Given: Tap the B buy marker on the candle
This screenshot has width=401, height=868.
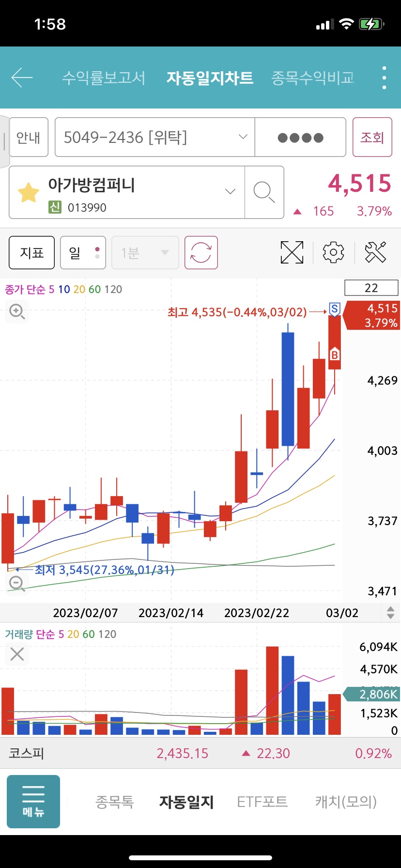Looking at the screenshot, I should [x=334, y=355].
